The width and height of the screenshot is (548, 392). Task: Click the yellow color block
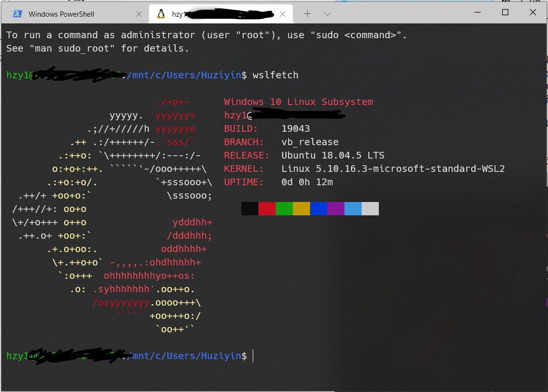[301, 209]
